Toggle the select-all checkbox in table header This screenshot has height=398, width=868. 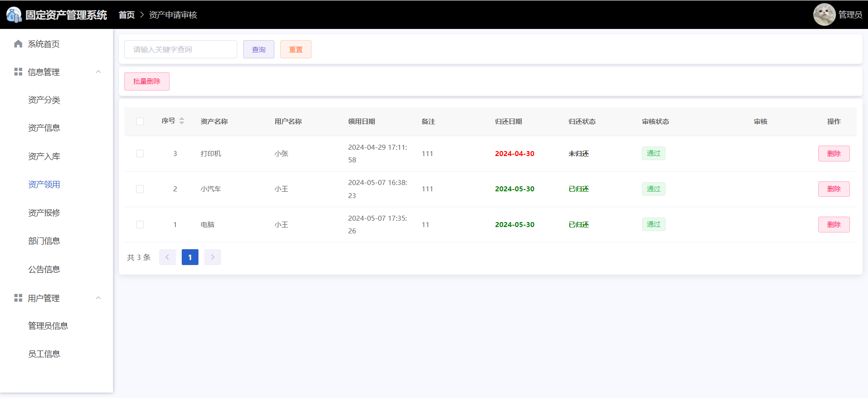point(140,121)
